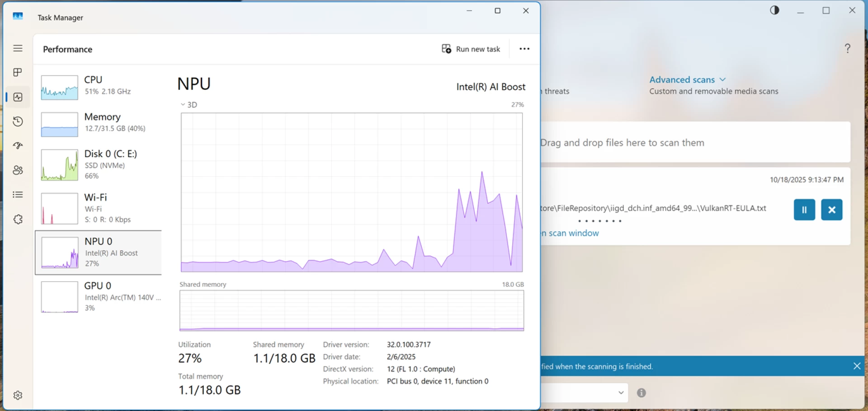Cancel the running scan with the X button
The image size is (868, 411).
832,210
